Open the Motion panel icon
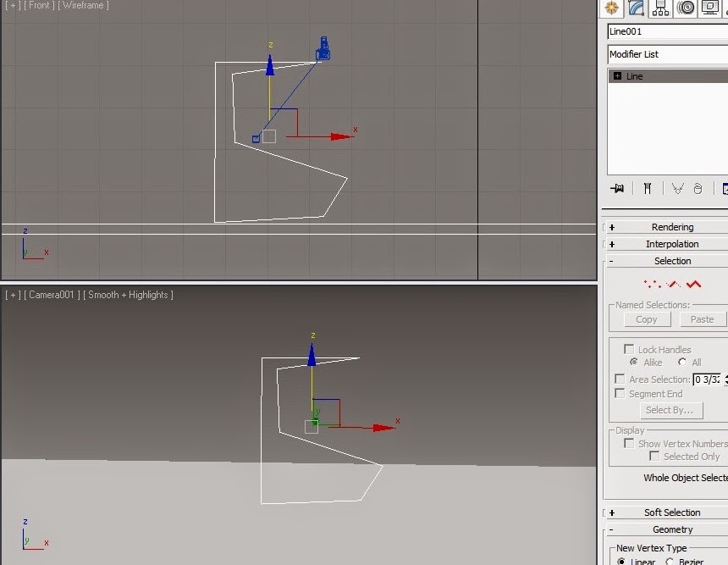 coord(684,8)
